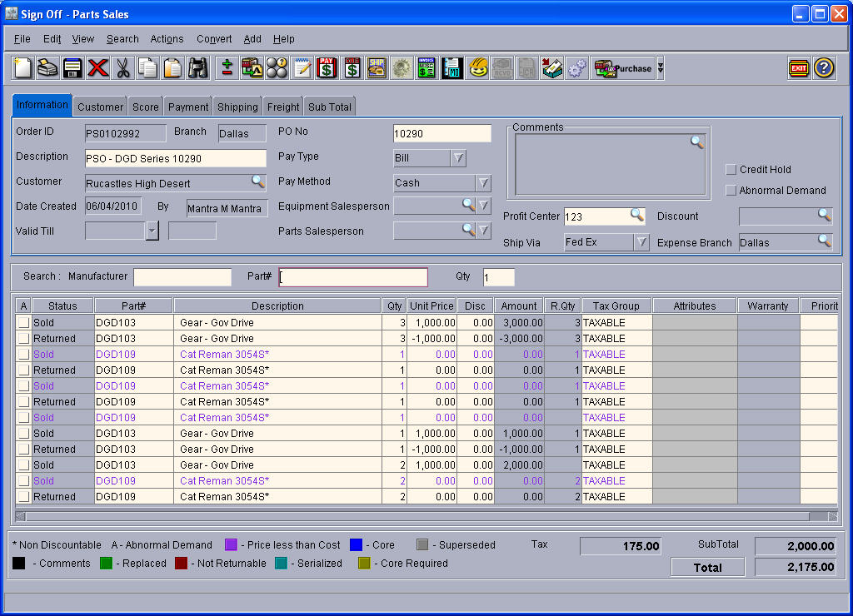The height and width of the screenshot is (616, 853).
Task: Click the red X Delete icon
Action: (98, 68)
